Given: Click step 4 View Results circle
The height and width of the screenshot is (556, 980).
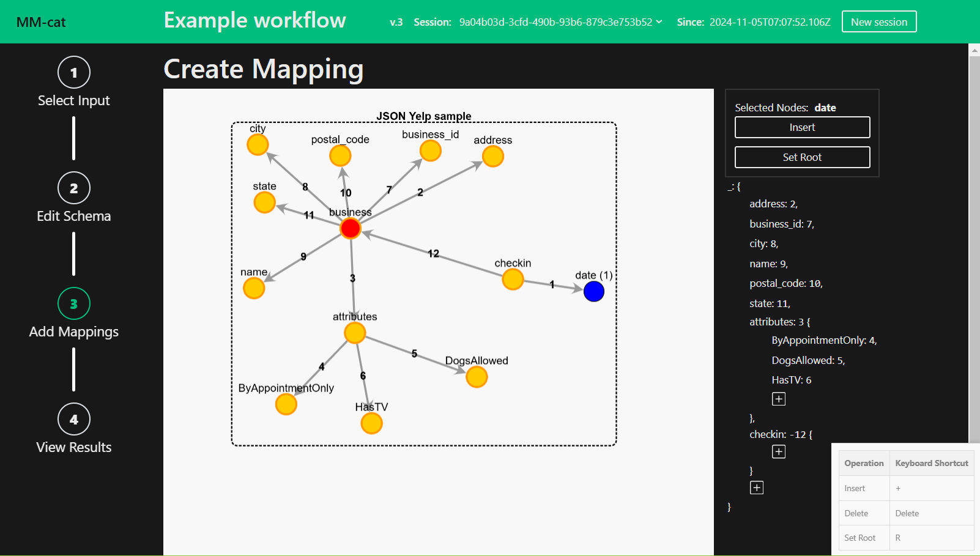Looking at the screenshot, I should [74, 419].
